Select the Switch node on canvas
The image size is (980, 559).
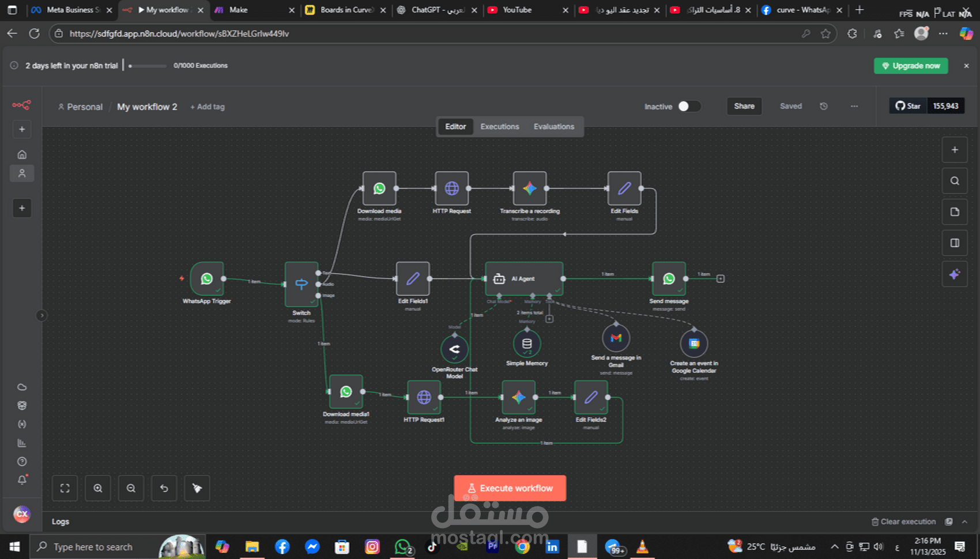click(301, 284)
